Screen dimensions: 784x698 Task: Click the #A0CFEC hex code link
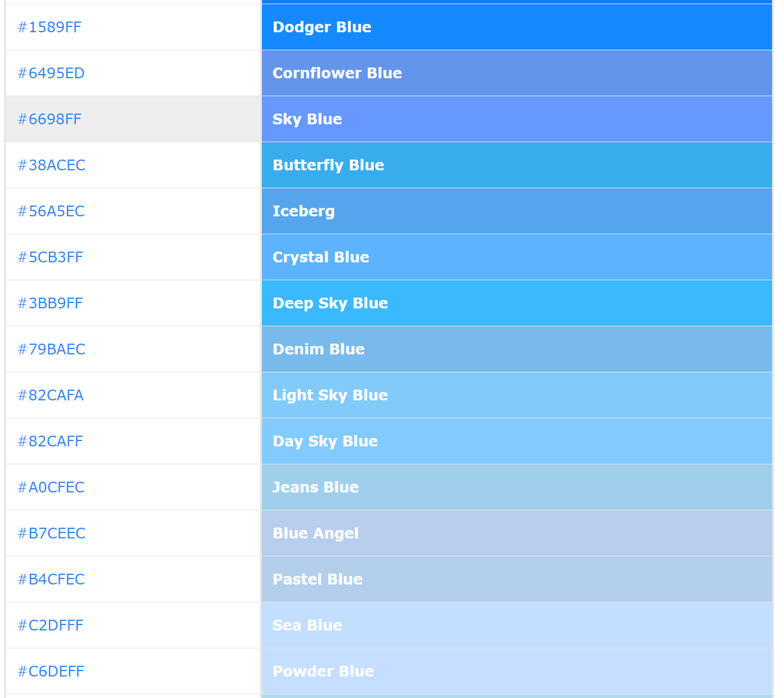[x=50, y=487]
